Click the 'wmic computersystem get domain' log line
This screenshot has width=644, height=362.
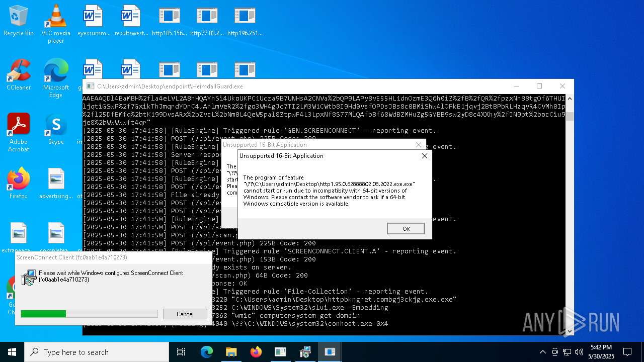pyautogui.click(x=286, y=315)
